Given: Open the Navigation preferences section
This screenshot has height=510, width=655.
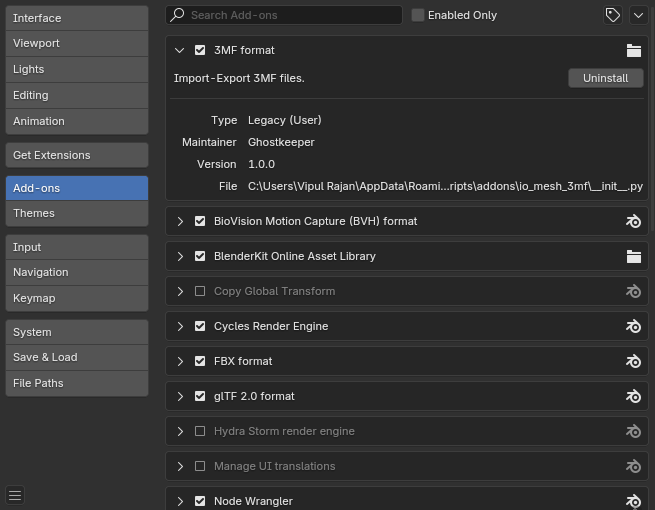Looking at the screenshot, I should [77, 272].
